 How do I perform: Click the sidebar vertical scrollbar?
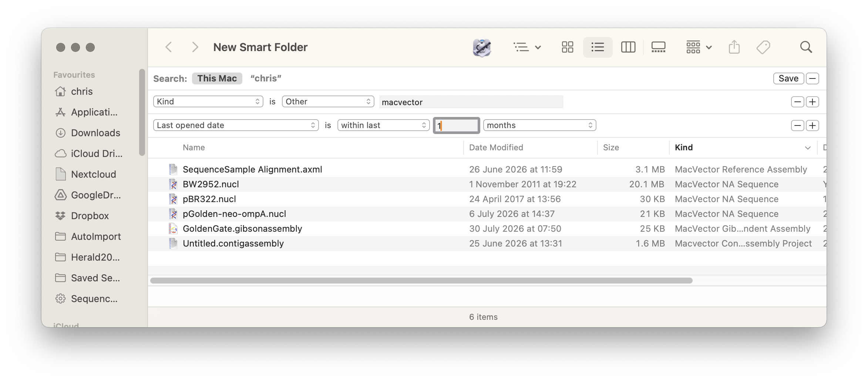pos(142,112)
